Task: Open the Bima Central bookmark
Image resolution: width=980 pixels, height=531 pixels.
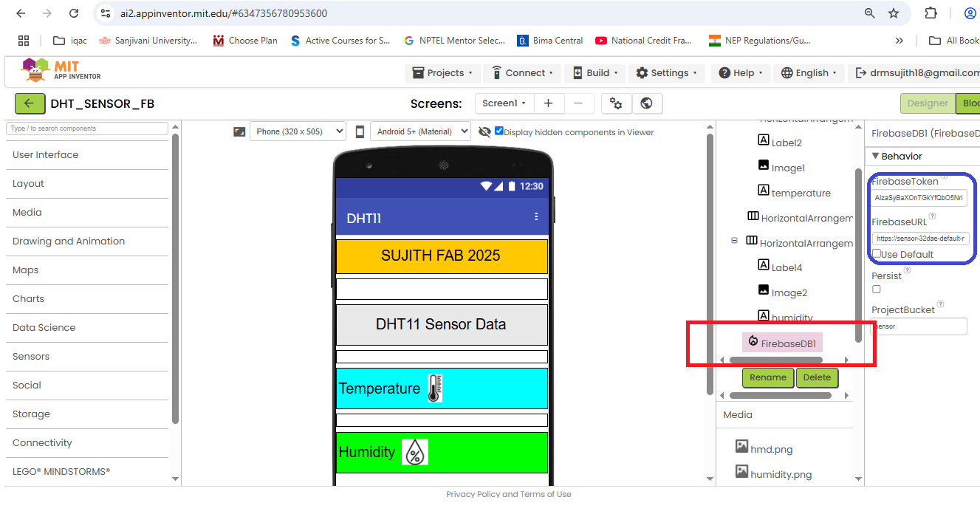Action: pyautogui.click(x=551, y=41)
